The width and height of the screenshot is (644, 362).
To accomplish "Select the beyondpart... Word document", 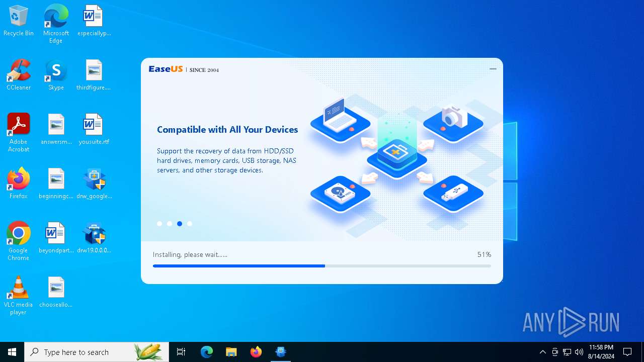I will (x=56, y=238).
